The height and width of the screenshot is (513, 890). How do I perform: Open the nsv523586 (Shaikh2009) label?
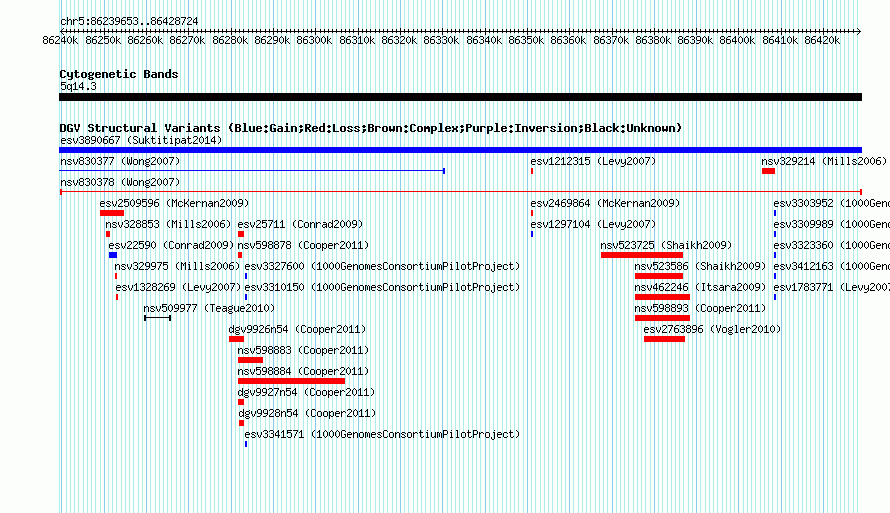coord(700,266)
